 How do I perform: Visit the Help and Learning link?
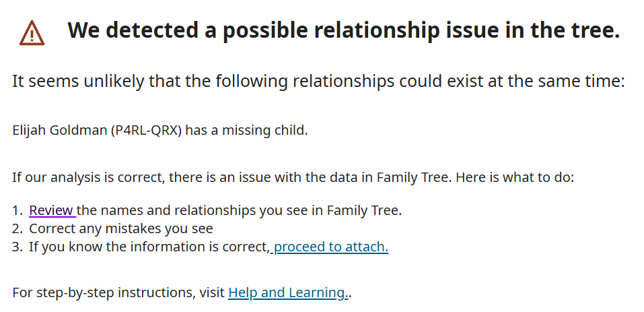tap(288, 292)
